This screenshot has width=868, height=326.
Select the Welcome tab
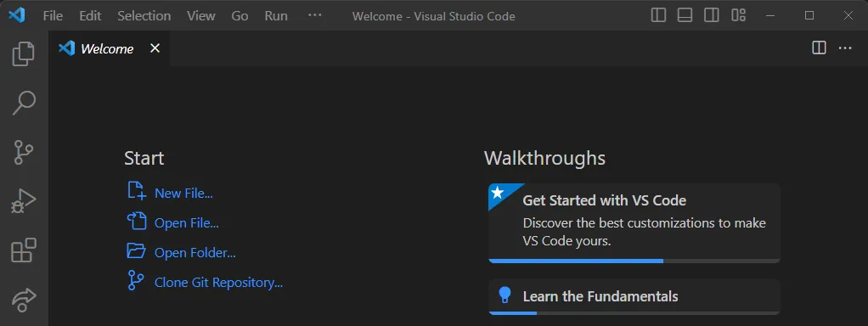pos(109,48)
